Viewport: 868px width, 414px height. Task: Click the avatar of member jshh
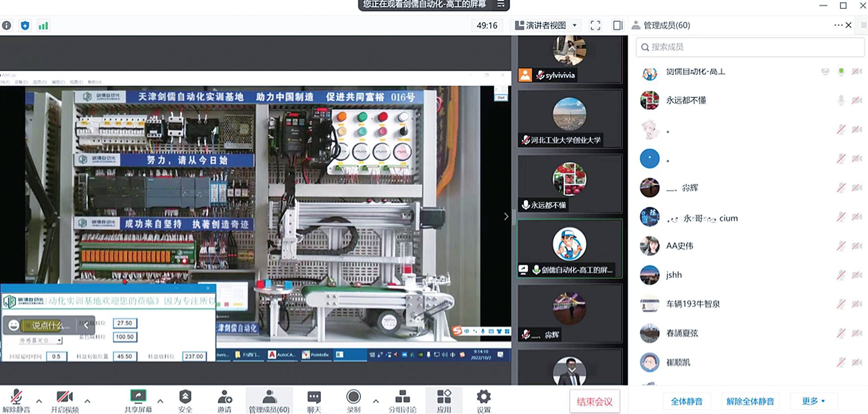tap(650, 275)
